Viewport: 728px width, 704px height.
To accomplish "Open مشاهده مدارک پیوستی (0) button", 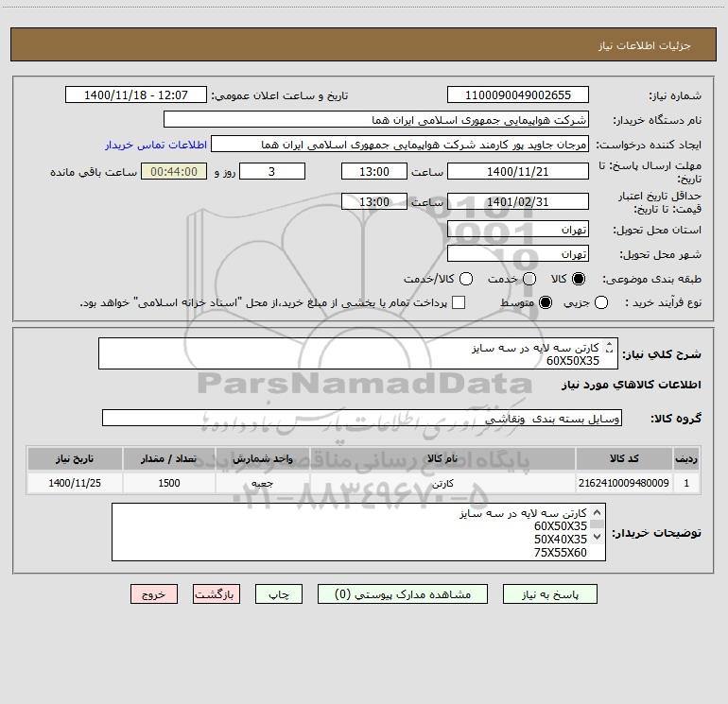I will 403,594.
